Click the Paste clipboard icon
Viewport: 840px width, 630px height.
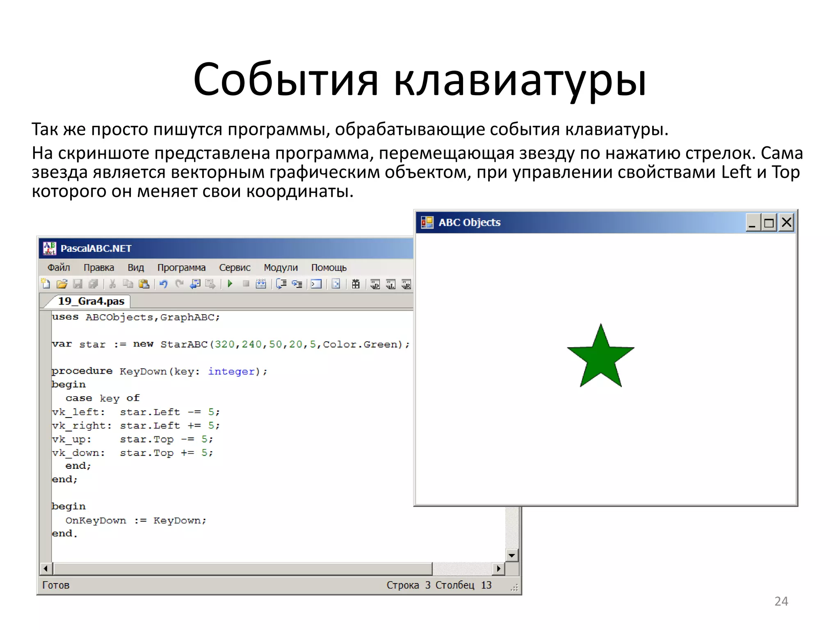[144, 284]
